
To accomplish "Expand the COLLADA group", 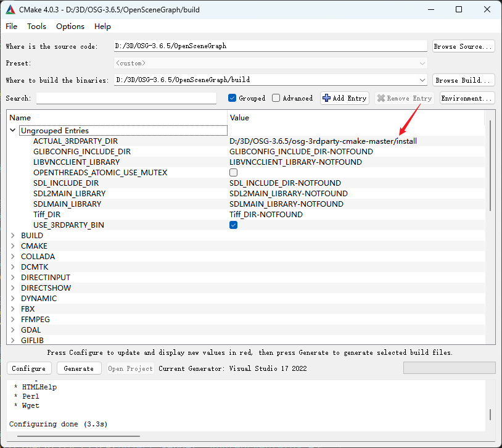I will click(x=13, y=256).
